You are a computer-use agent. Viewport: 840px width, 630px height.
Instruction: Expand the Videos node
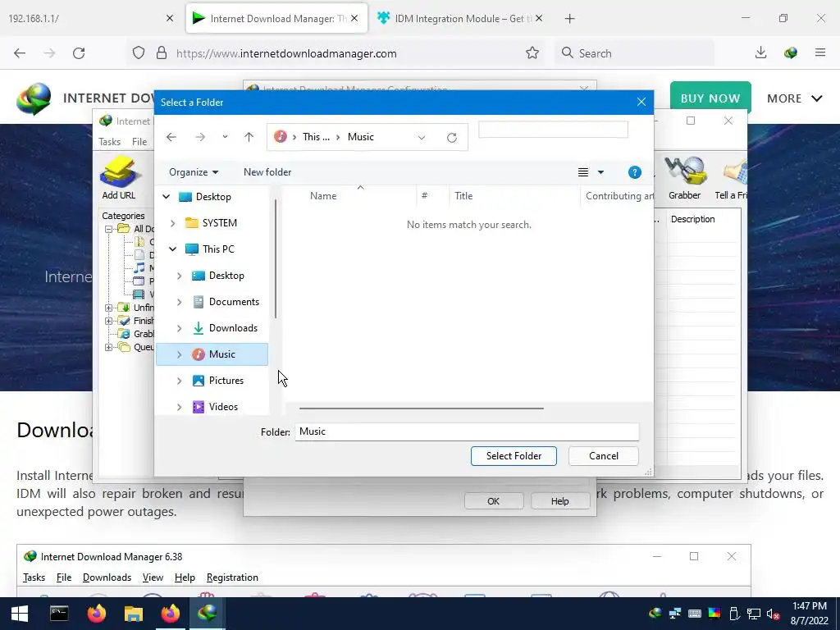[x=180, y=407]
